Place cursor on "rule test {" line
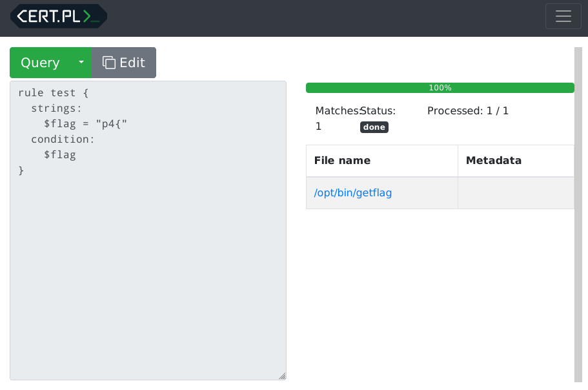The height and width of the screenshot is (390, 588). [47, 93]
